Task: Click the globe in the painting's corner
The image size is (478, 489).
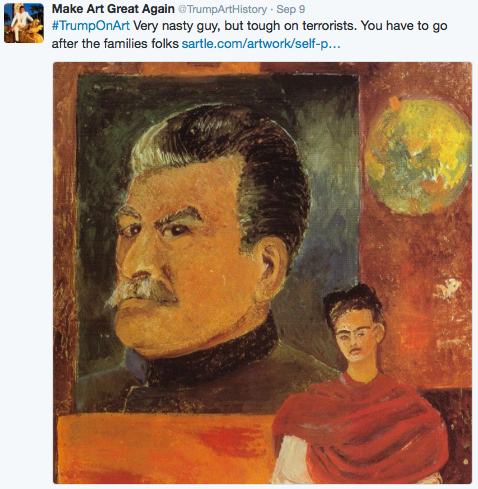Action: click(x=418, y=156)
